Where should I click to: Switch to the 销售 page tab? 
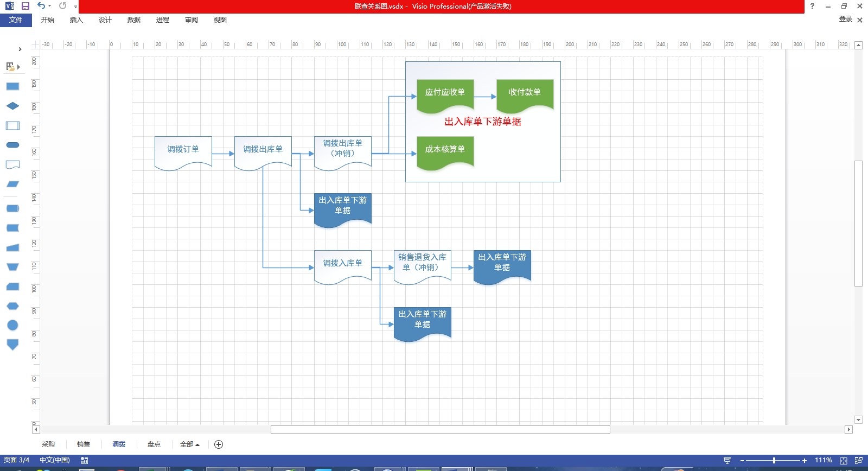click(x=84, y=444)
